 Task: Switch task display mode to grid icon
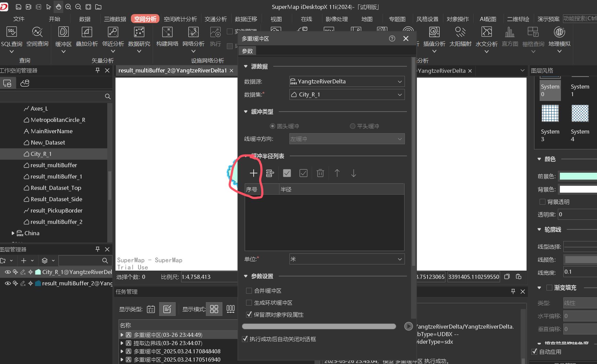pos(214,309)
